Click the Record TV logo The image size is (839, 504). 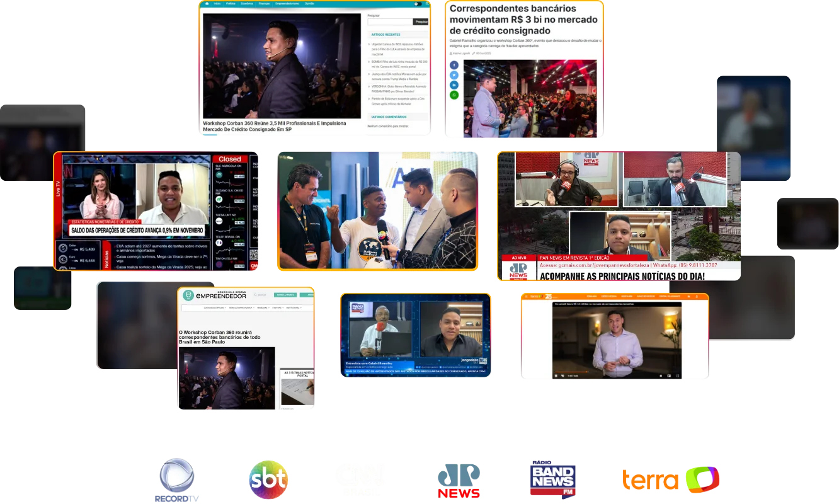click(177, 480)
